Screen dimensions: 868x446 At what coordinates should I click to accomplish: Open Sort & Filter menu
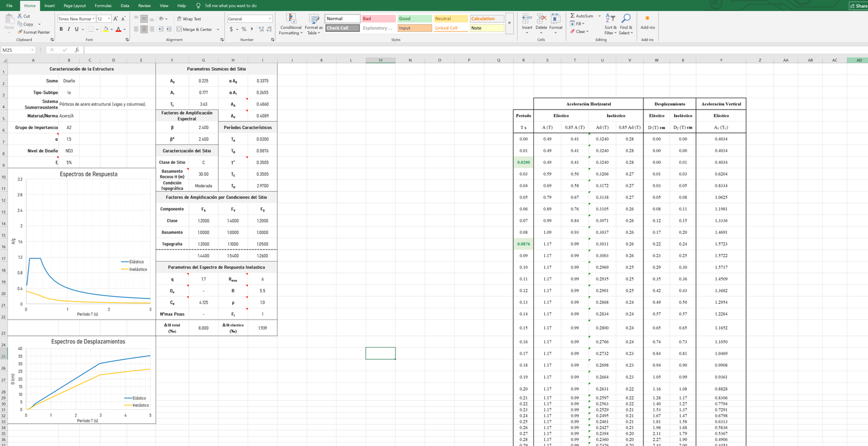coord(610,24)
